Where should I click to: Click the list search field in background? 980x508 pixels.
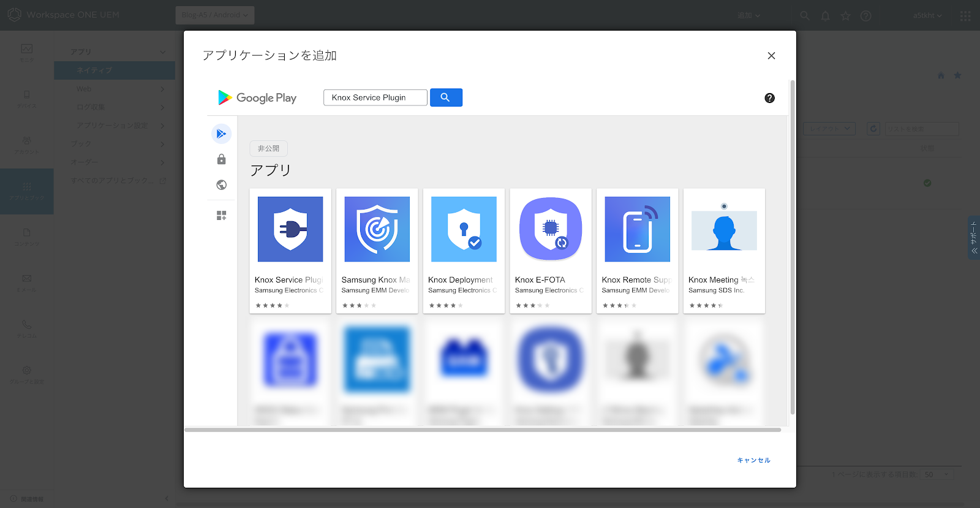click(922, 129)
